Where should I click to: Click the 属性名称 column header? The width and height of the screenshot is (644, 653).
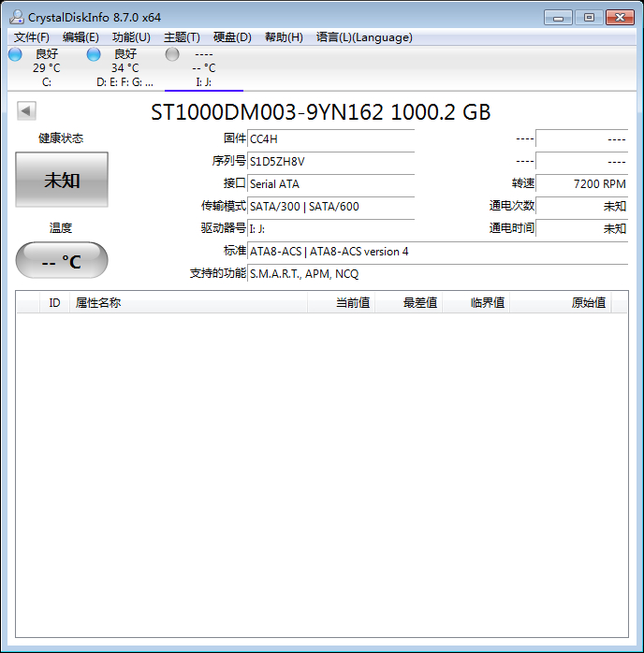[x=188, y=303]
